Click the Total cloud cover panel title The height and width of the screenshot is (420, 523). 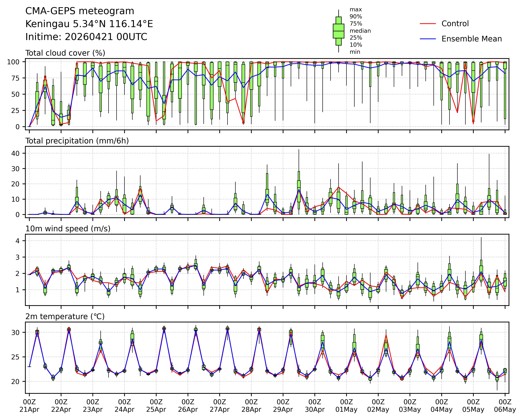(65, 53)
